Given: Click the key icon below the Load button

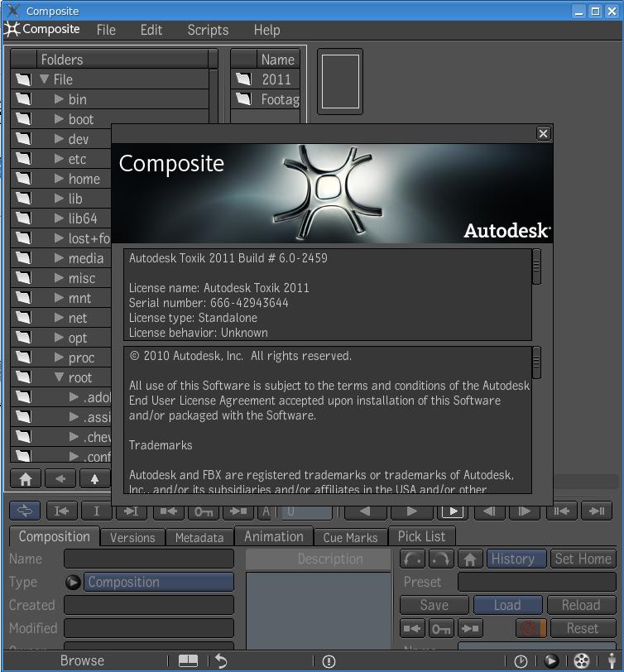Looking at the screenshot, I should 441,628.
